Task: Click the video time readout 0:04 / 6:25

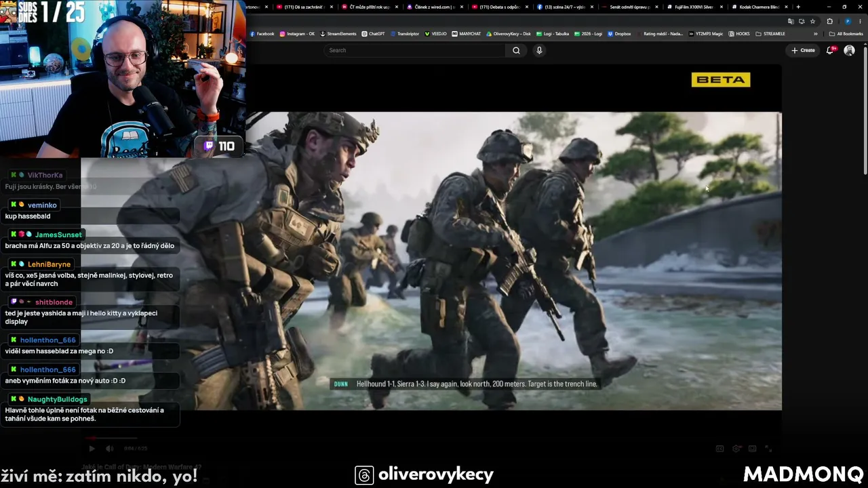Action: click(135, 448)
